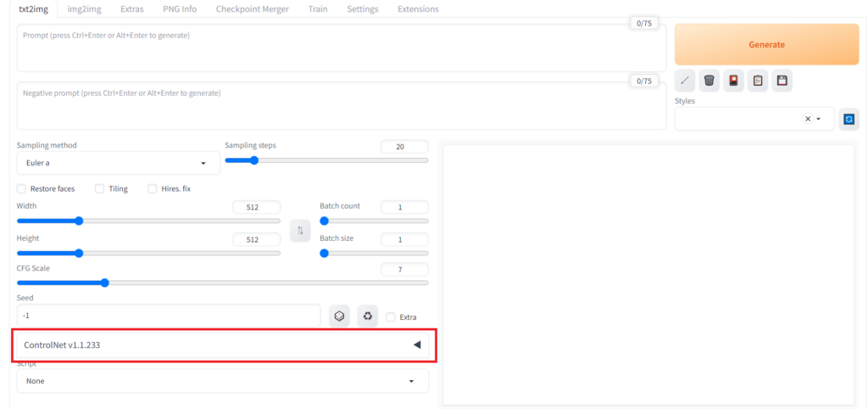Screen dimensions: 868x409
Task: Toggle the Tiling checkbox
Action: pyautogui.click(x=100, y=188)
